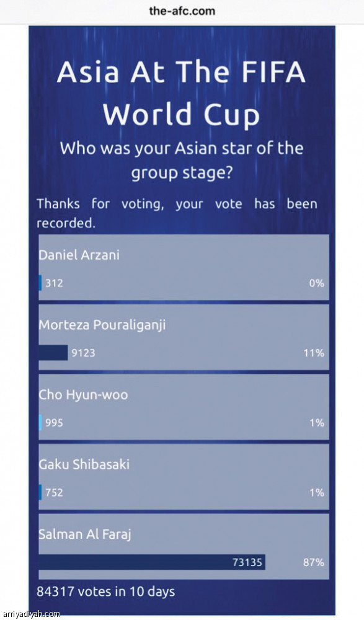Select the Morteza Pouraliganji poll option
The height and width of the screenshot is (620, 364).
pos(184,337)
